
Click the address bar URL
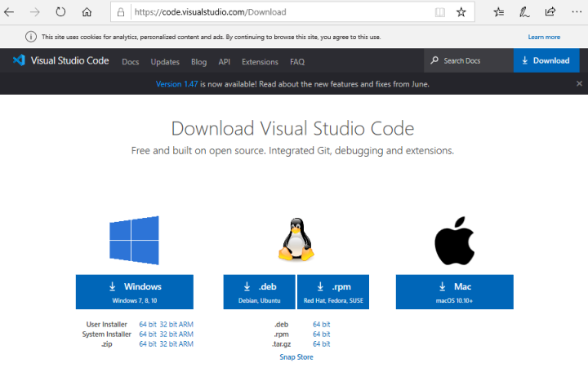click(210, 12)
